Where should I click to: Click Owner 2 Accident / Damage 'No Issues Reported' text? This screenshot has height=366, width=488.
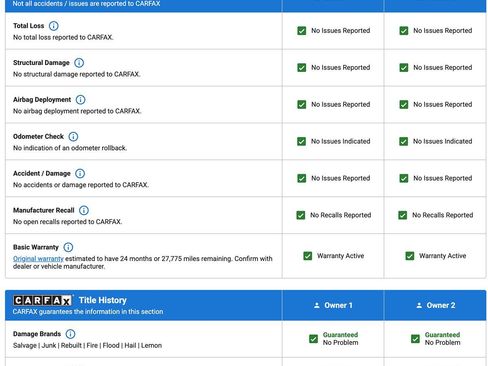tap(443, 178)
